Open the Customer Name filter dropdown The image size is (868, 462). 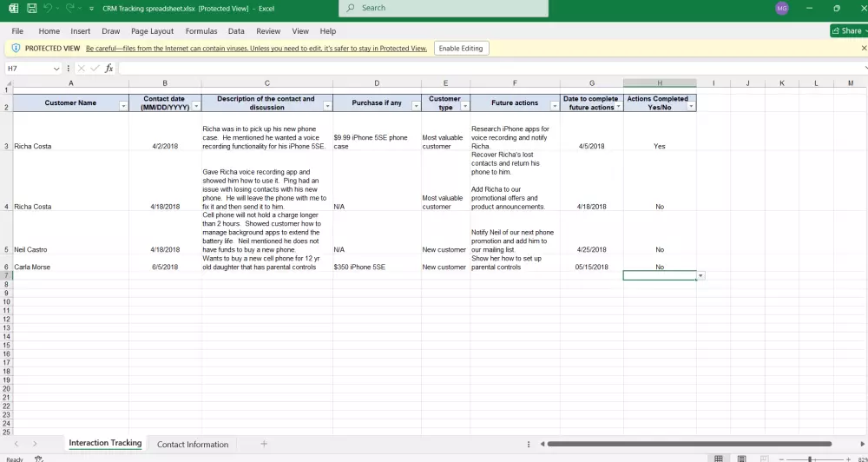tap(122, 106)
